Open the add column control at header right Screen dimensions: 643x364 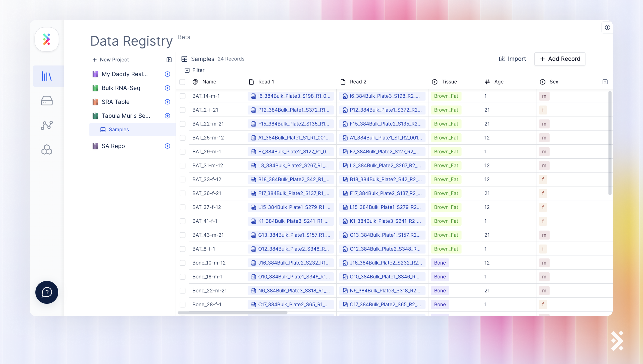point(605,82)
